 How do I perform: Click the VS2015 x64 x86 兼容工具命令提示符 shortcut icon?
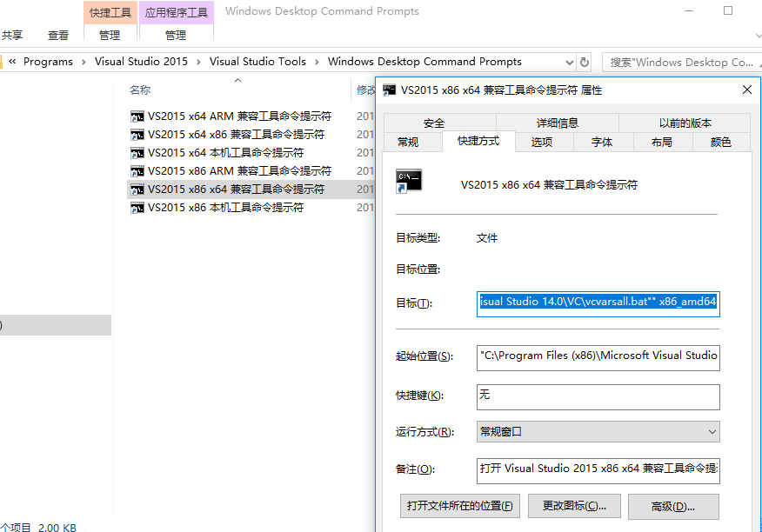click(137, 134)
